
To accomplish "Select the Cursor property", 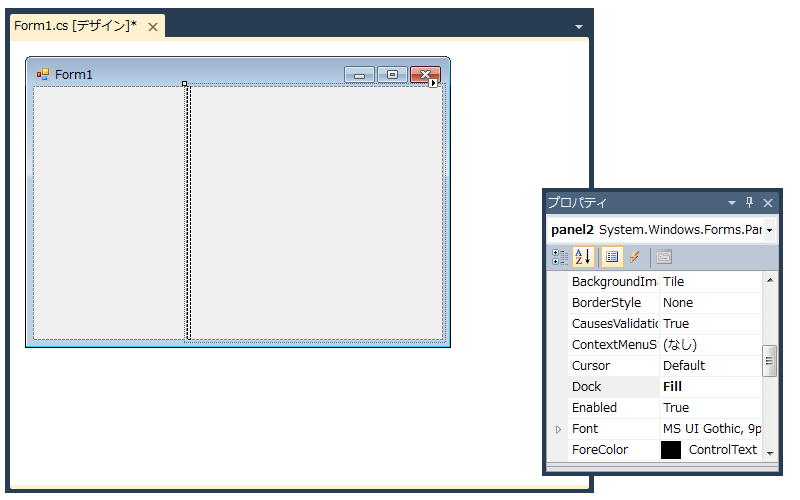I will point(591,366).
